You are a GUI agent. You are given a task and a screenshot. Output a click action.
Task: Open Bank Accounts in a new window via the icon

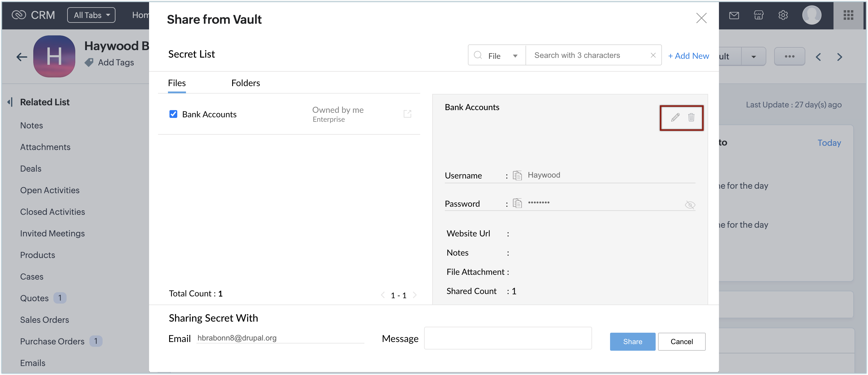(x=407, y=114)
